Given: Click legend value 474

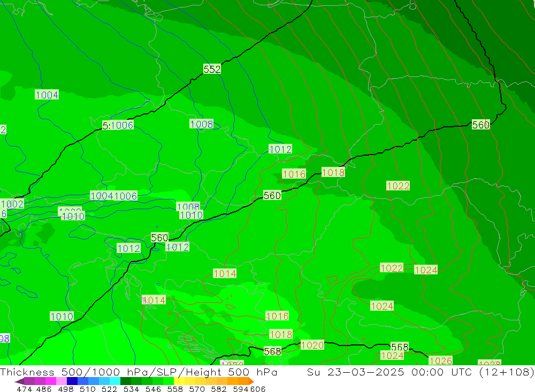Looking at the screenshot, I should tap(24, 389).
